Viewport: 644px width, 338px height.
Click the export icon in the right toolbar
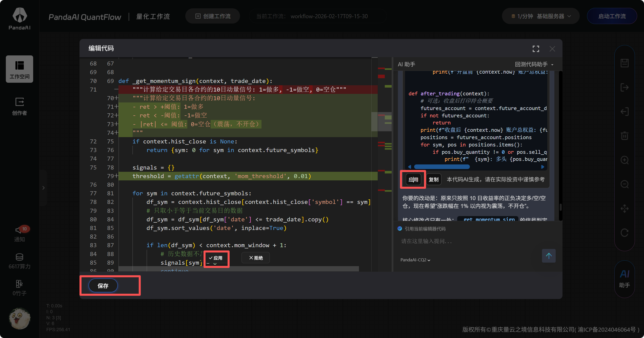pyautogui.click(x=625, y=88)
